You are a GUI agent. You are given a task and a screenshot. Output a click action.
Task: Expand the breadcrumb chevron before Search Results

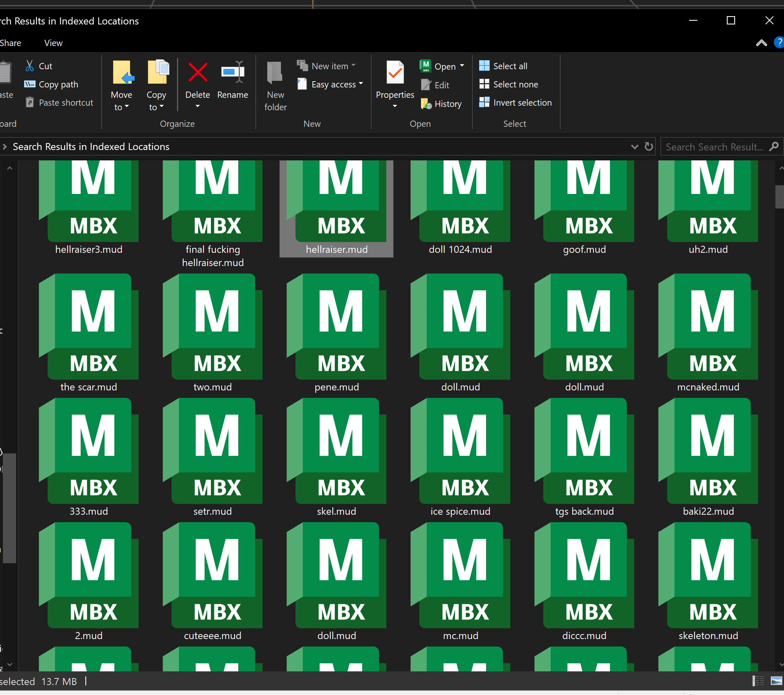[5, 147]
